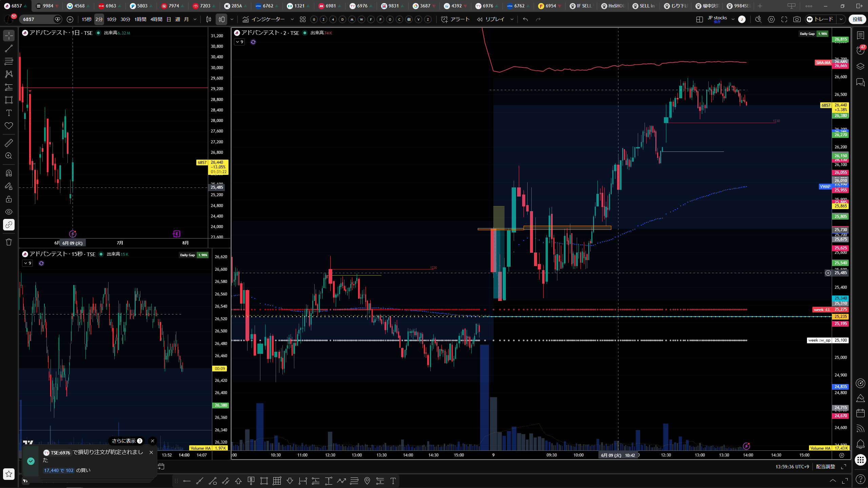868x488 pixels.
Task: Toggle the favorites star toolbar button
Action: pos(9,474)
